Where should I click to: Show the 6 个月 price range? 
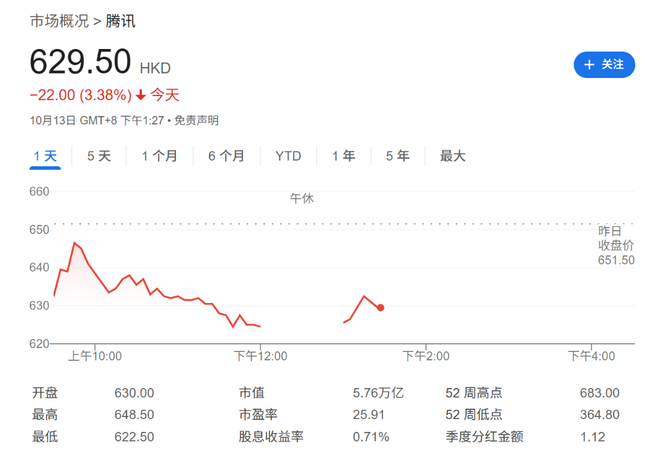point(226,156)
